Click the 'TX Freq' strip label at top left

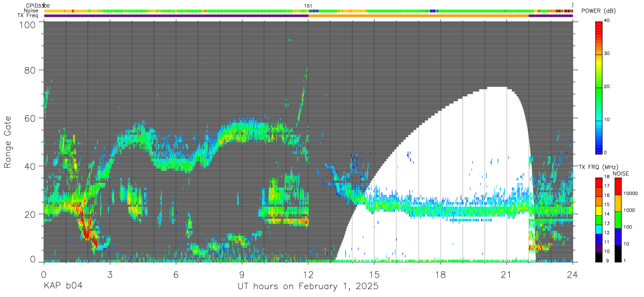pos(28,15)
